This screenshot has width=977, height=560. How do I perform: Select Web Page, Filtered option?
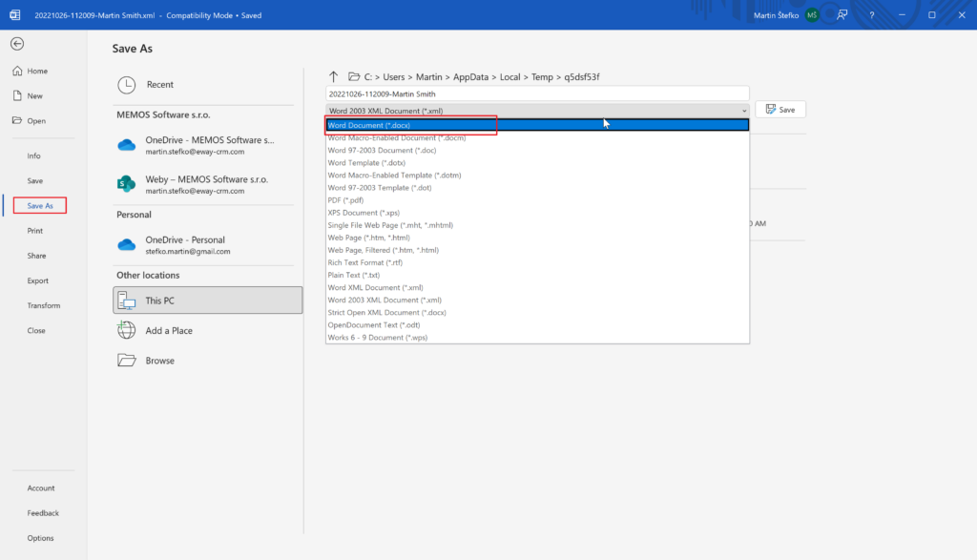537,250
